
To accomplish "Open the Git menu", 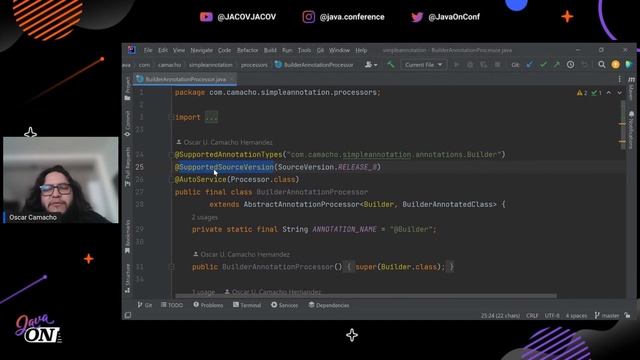I will click(x=320, y=50).
